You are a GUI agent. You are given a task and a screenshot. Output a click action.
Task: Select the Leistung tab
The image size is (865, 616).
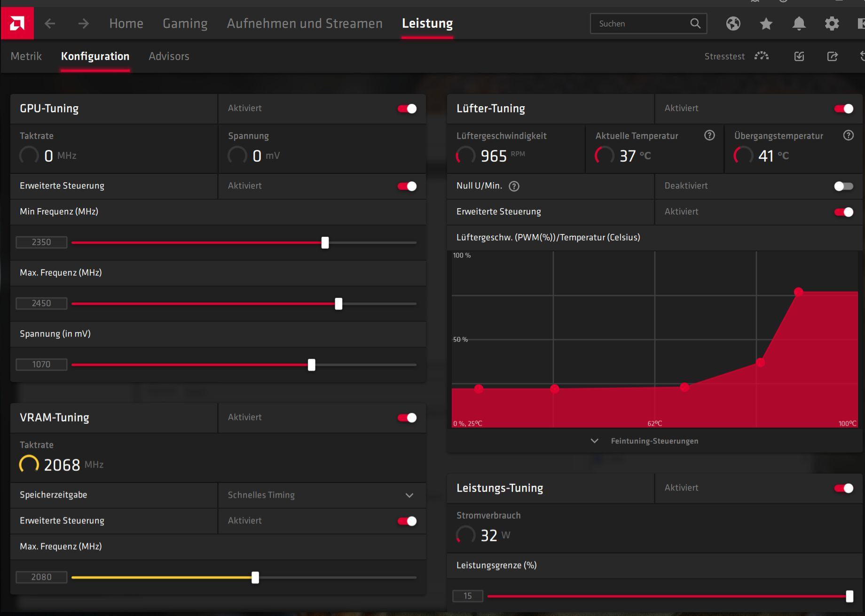tap(427, 23)
